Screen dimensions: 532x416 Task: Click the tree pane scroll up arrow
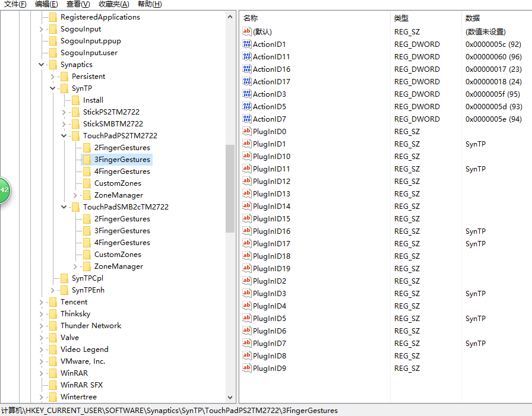coord(230,17)
